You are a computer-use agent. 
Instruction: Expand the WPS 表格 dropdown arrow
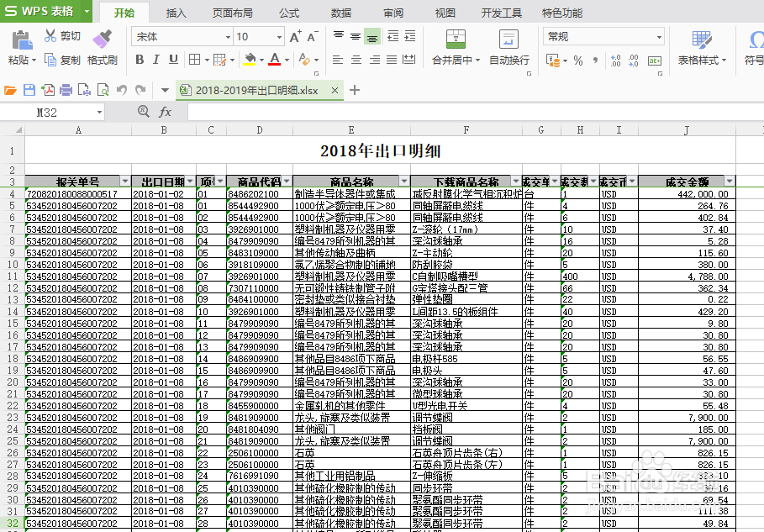87,11
